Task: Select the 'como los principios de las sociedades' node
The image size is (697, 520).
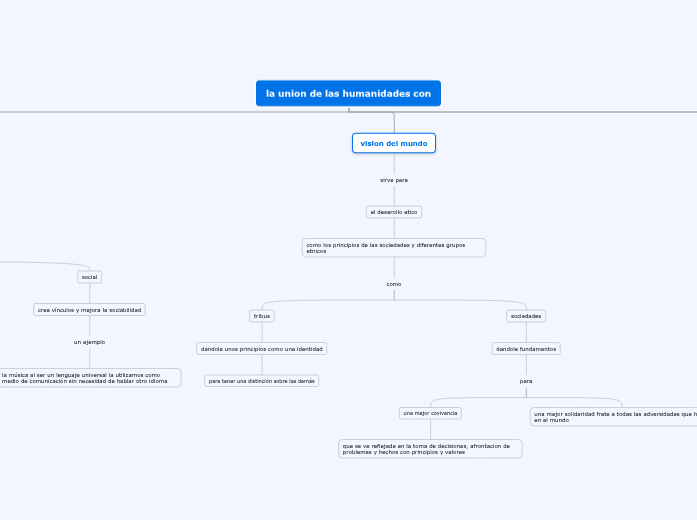Action: (394, 248)
